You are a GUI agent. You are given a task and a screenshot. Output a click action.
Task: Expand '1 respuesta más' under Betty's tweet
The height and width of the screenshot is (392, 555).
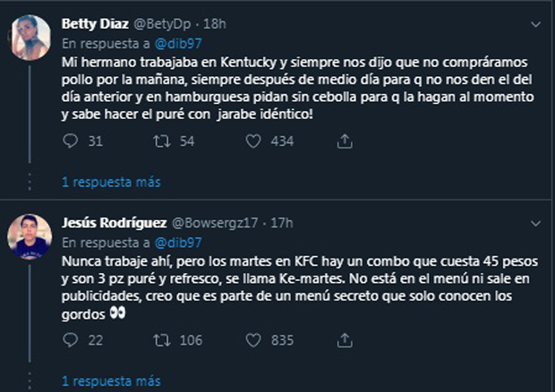(x=110, y=182)
